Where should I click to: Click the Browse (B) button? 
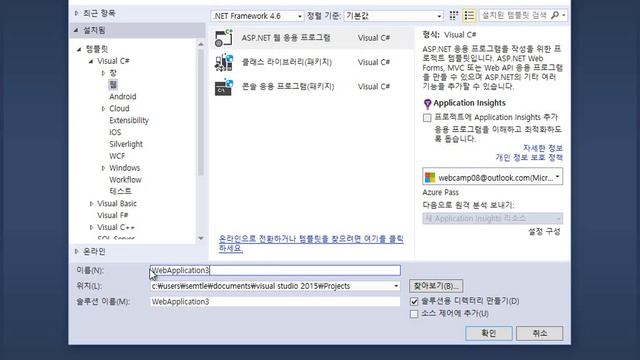tap(436, 286)
